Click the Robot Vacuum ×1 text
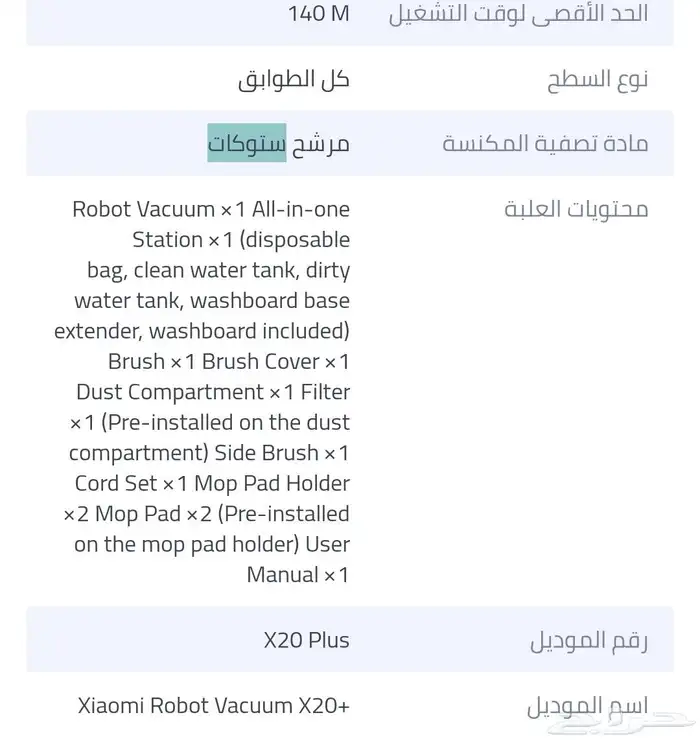Viewport: 700px width, 743px height. 158,209
